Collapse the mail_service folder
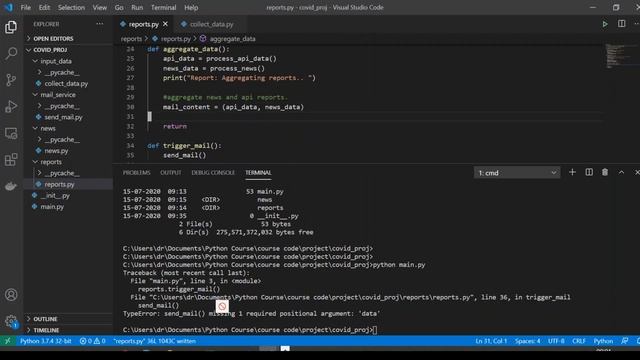Screen dimensions: 640x360 58,95
